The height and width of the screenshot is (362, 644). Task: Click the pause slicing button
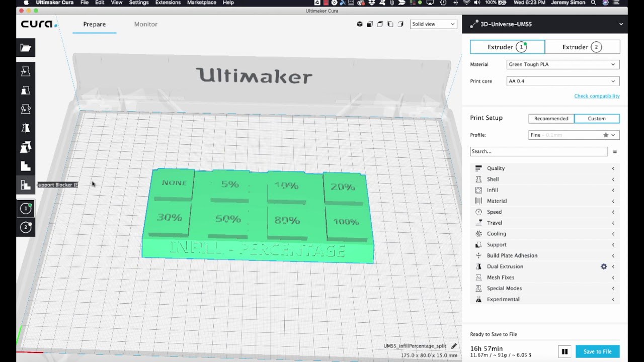click(x=565, y=351)
